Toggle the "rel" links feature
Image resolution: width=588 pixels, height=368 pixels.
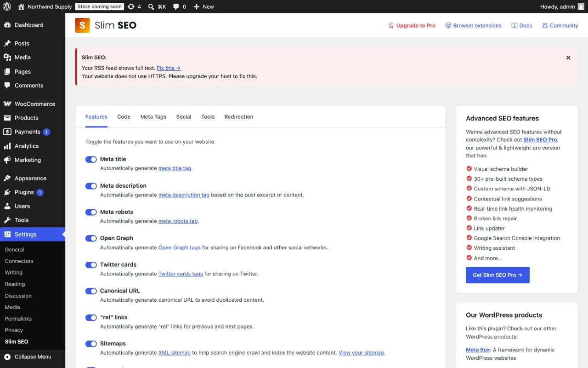[x=91, y=317]
